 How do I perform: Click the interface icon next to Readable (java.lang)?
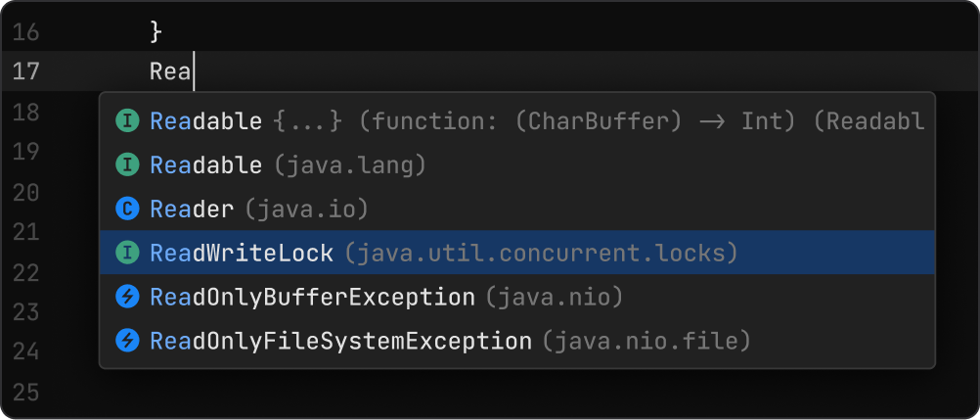point(127,165)
